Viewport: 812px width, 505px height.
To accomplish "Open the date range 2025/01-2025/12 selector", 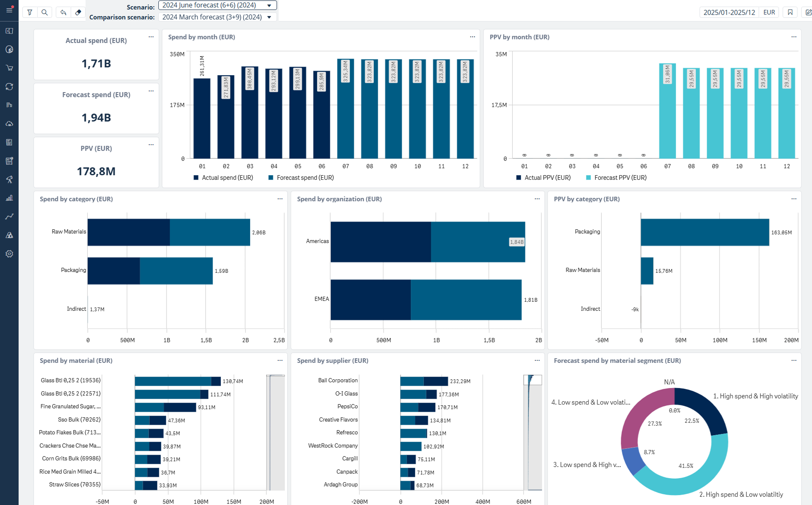I will 729,12.
